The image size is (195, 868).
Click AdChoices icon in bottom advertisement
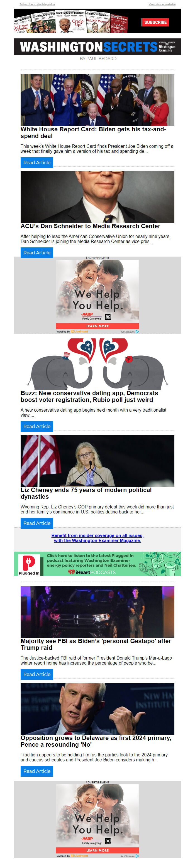(x=137, y=856)
